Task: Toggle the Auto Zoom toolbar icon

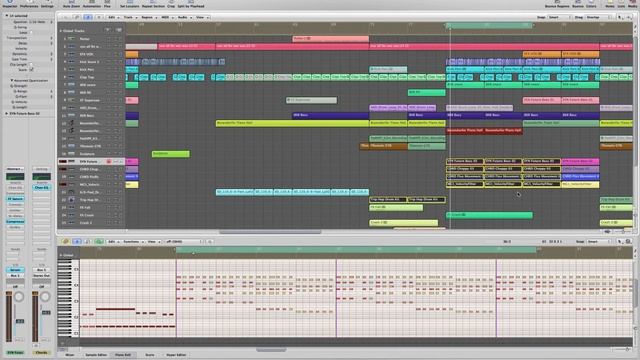Action: click(x=71, y=4)
